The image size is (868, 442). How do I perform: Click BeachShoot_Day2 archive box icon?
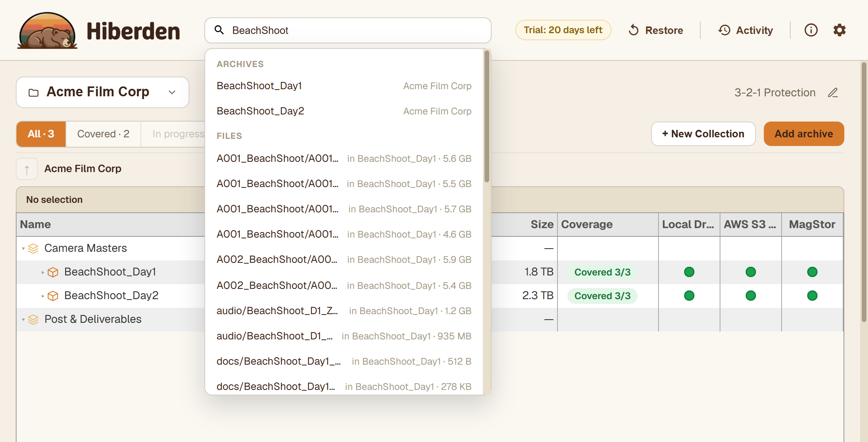[x=53, y=296]
